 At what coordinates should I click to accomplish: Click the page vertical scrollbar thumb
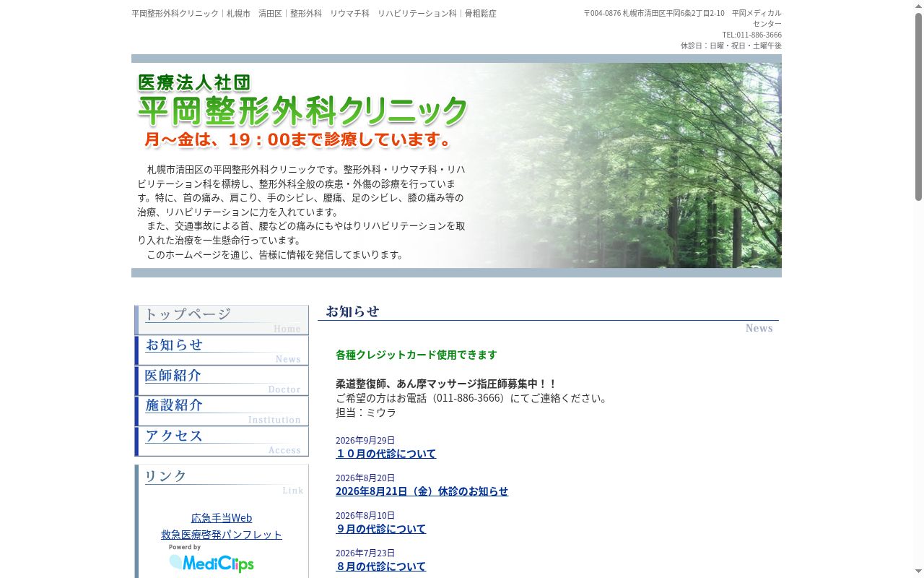point(918,106)
